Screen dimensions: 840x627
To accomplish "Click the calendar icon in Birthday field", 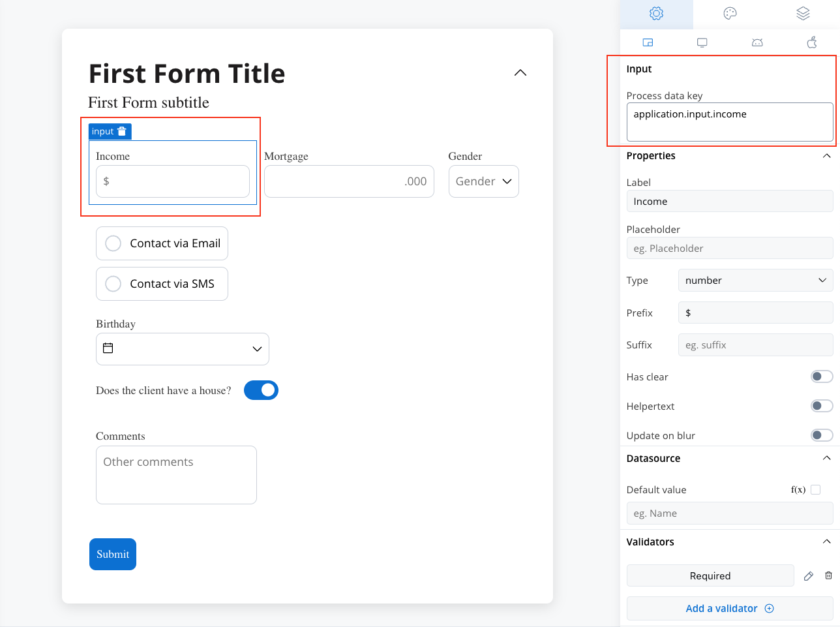I will pos(108,348).
